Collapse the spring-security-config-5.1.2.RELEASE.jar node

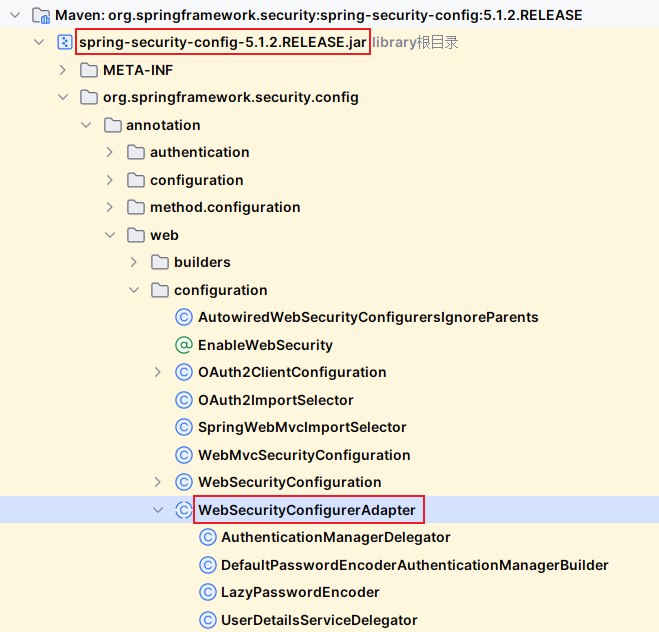pos(39,42)
